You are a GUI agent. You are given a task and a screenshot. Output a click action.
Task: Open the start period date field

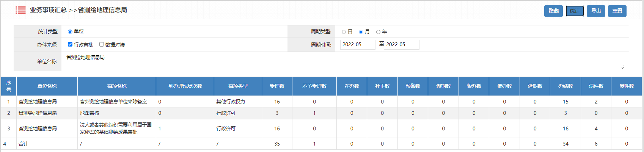point(357,45)
